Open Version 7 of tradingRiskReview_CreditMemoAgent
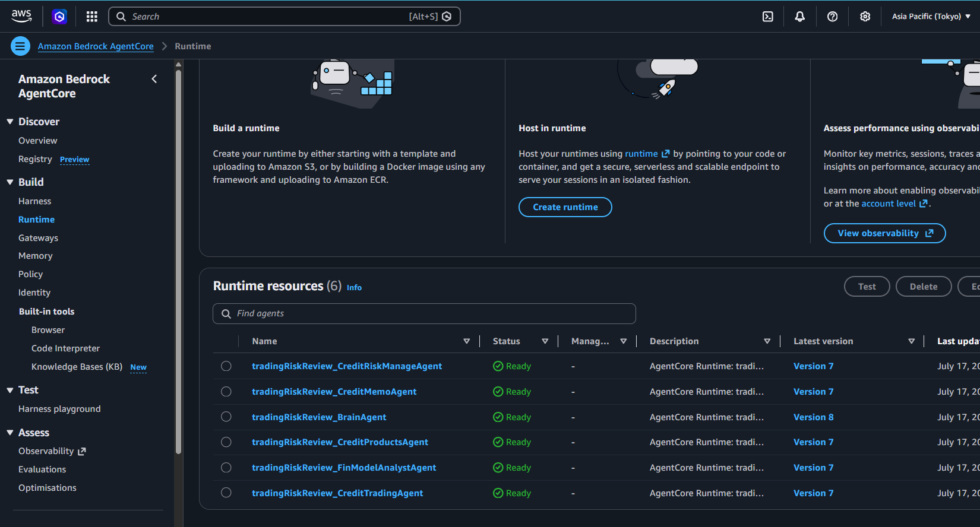This screenshot has width=980, height=527. (x=814, y=392)
